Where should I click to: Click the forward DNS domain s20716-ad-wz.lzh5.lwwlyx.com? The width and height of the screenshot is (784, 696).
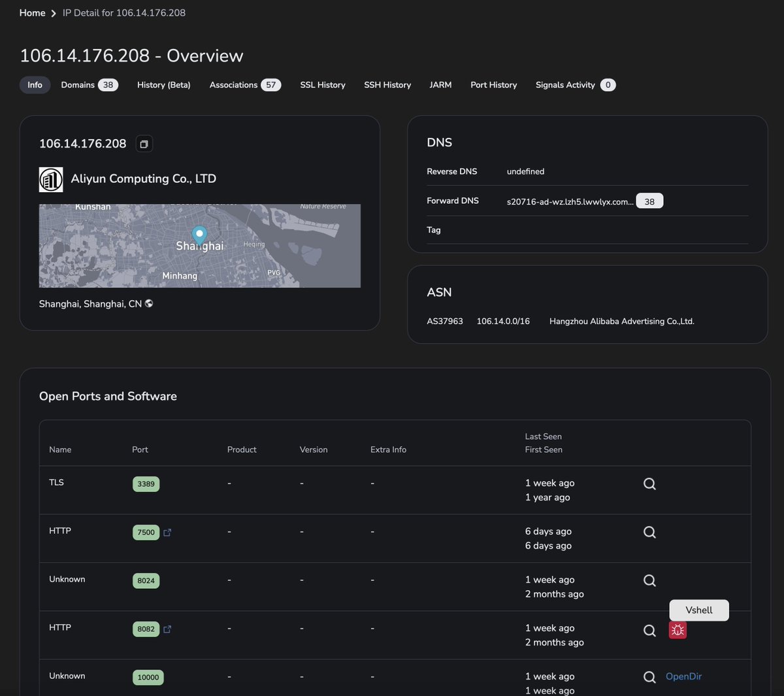[x=570, y=201]
